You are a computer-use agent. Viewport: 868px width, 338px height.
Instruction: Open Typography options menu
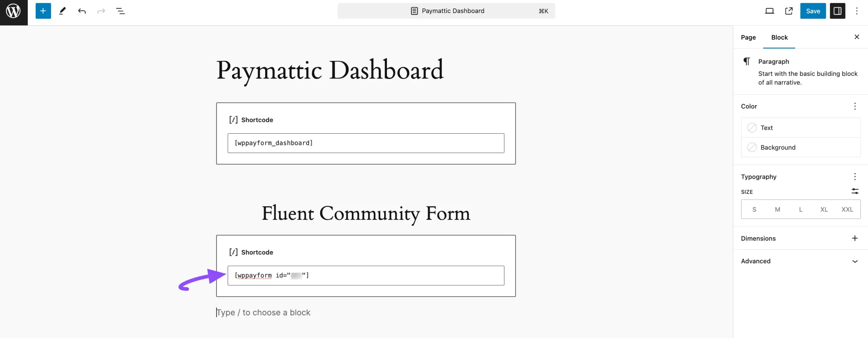(x=855, y=176)
